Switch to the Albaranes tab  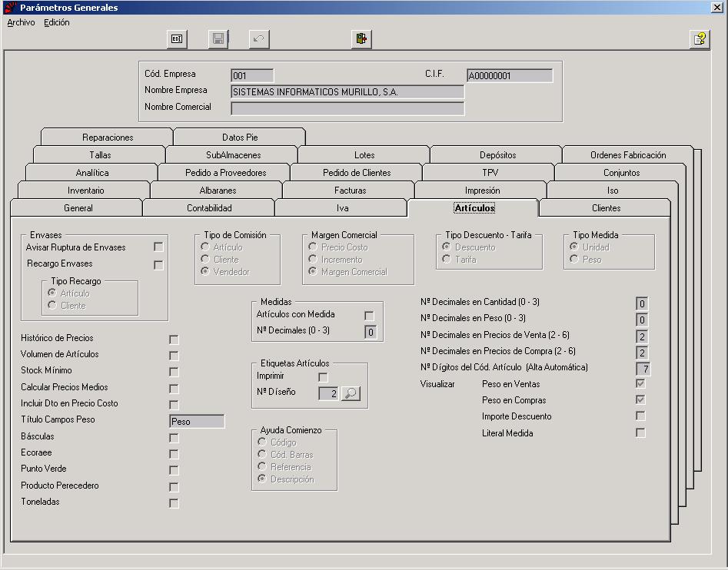pos(218,191)
